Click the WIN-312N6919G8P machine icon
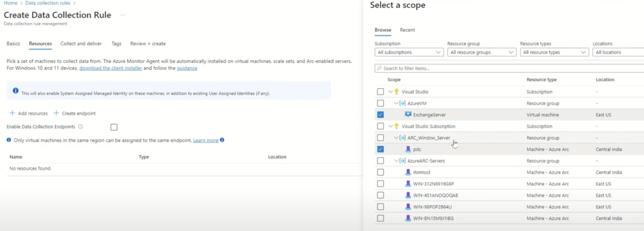Screen dimensions: 644x231 tap(408, 184)
